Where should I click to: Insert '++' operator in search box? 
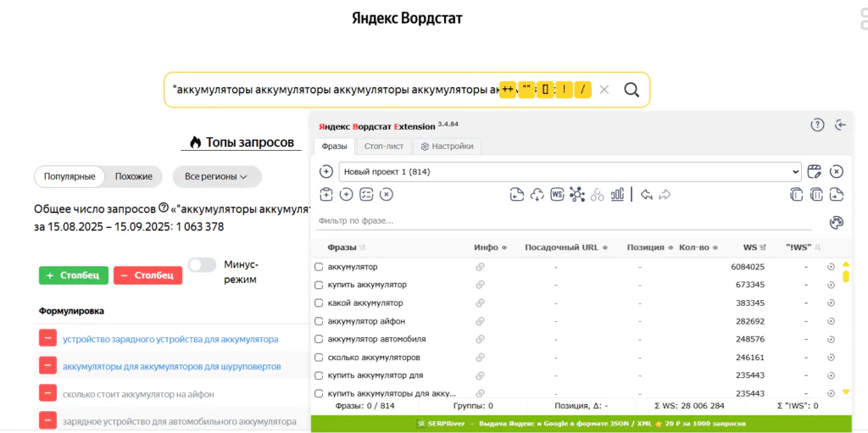508,90
